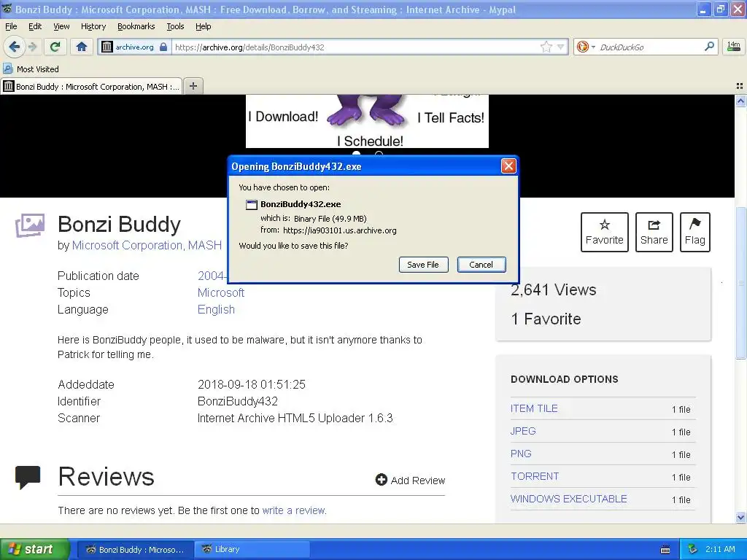The width and height of the screenshot is (747, 560).
Task: Open the DuckDuckGo search engine dropdown
Action: click(x=586, y=47)
